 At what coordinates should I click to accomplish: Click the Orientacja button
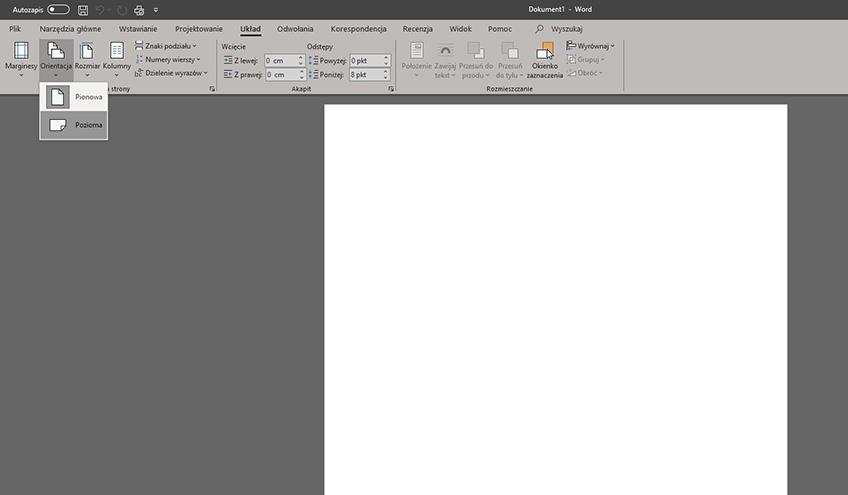[x=56, y=60]
